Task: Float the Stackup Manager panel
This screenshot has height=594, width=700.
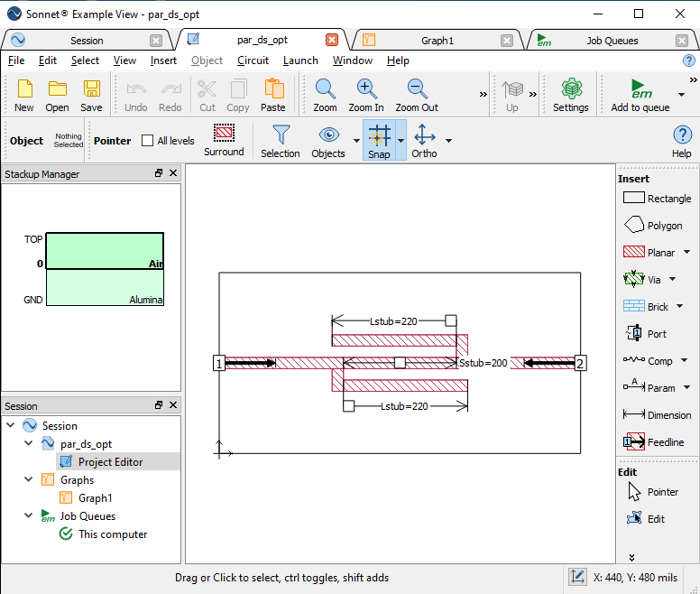Action: click(x=159, y=173)
